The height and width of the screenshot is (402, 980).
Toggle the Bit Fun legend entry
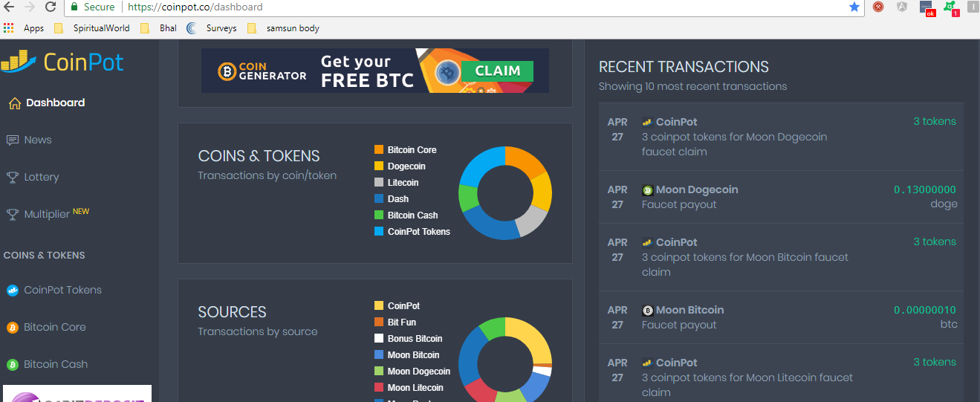(395, 322)
